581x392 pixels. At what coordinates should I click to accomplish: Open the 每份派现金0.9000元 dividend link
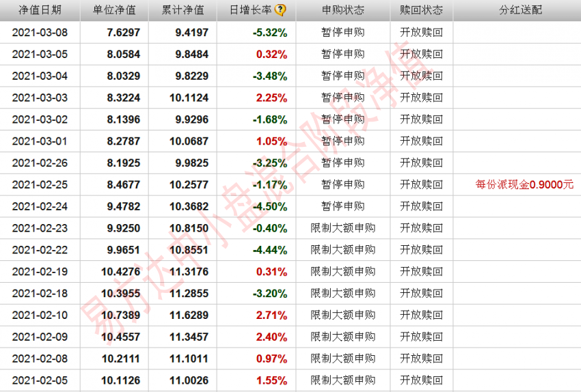(524, 184)
